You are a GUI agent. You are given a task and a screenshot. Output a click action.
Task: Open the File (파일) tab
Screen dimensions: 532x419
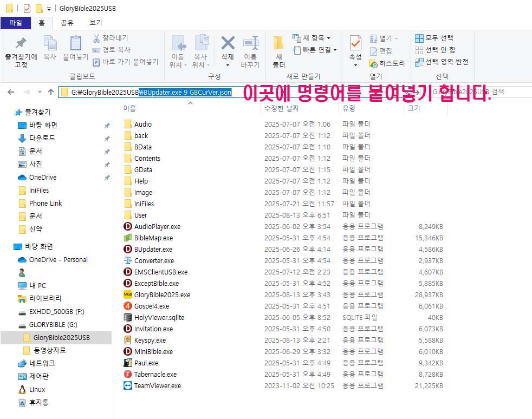16,23
